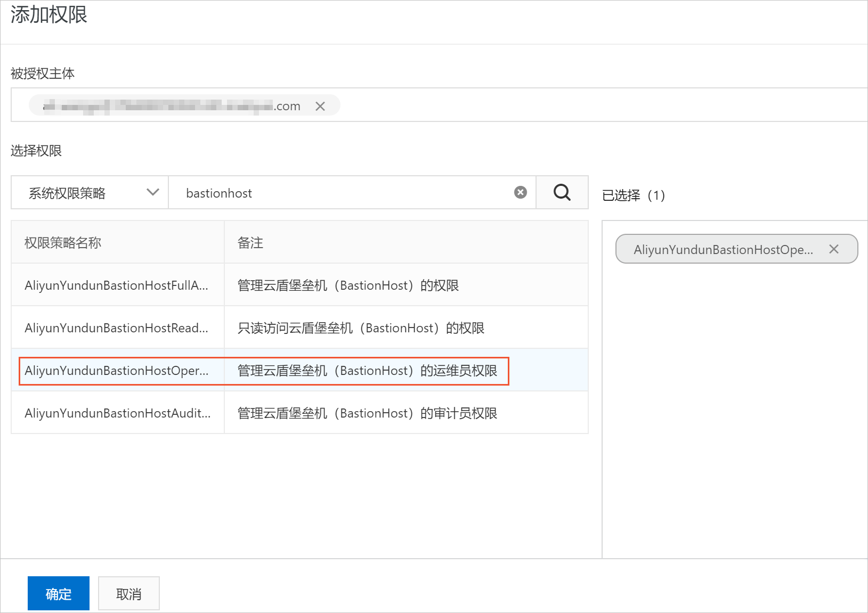Click the note 管理云盾堡垒机（BastionHost）的运维员权限

point(367,371)
